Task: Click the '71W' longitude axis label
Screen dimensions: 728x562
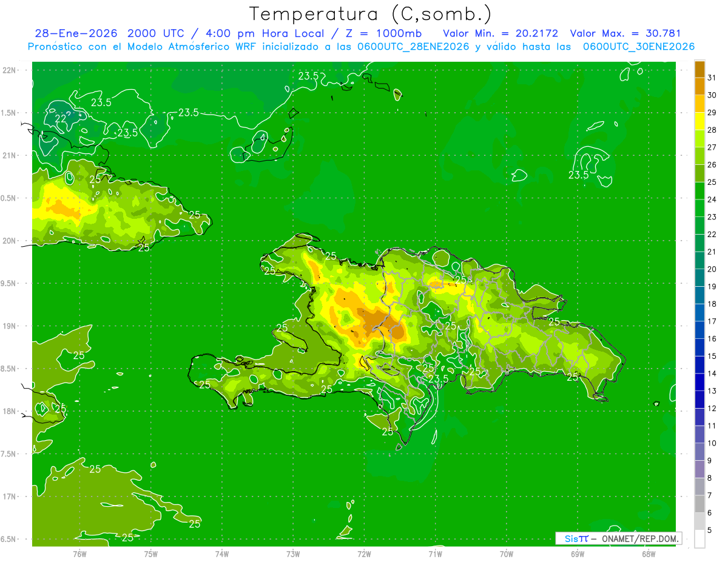Action: click(x=435, y=554)
